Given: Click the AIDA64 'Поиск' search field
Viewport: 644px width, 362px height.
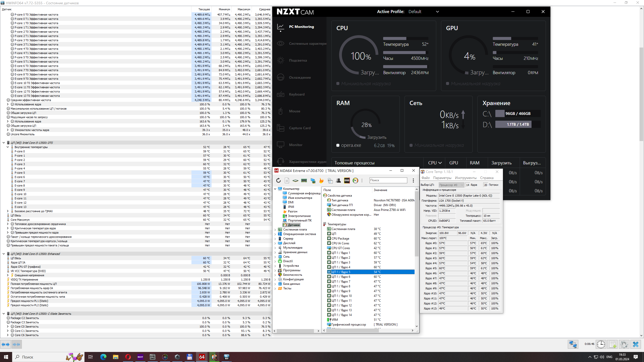Looking at the screenshot, I should point(388,180).
